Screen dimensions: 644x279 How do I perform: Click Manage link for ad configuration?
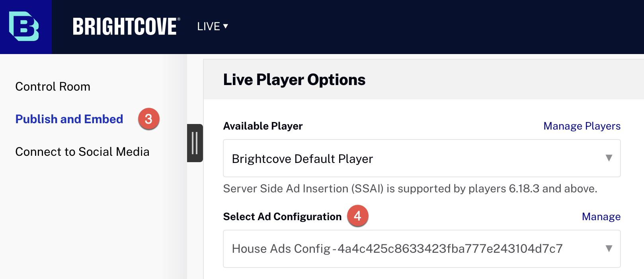601,217
